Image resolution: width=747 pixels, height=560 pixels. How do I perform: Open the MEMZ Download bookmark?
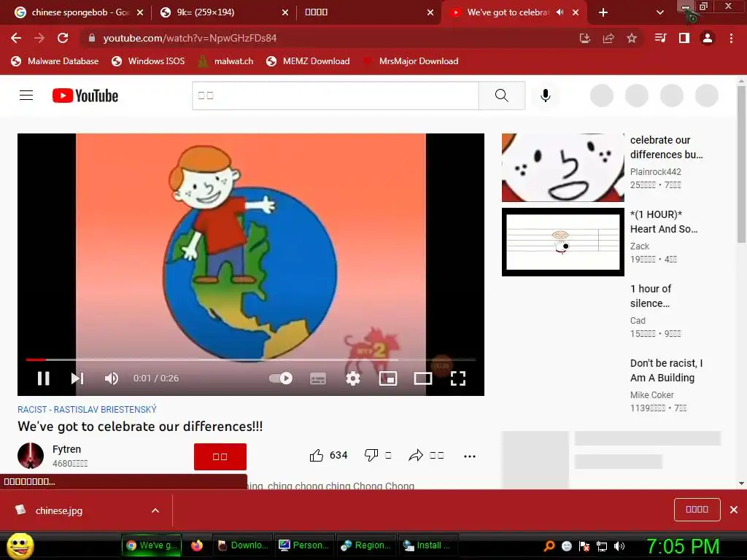[308, 61]
